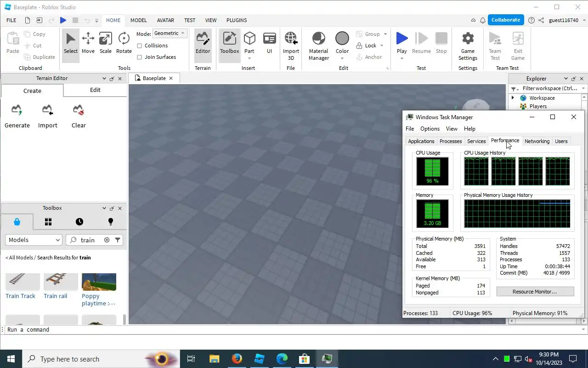Click the help question mark icon
The image size is (588, 368).
coord(531,20)
